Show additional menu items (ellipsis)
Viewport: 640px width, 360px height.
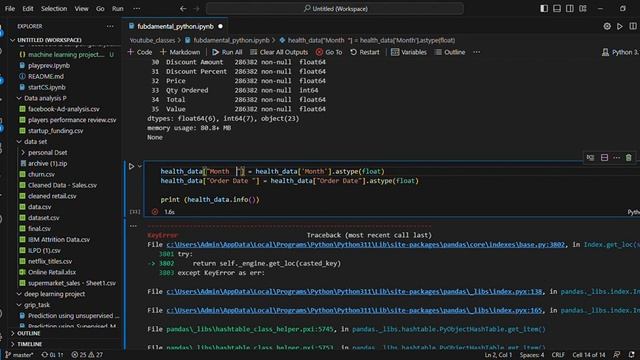pos(136,9)
